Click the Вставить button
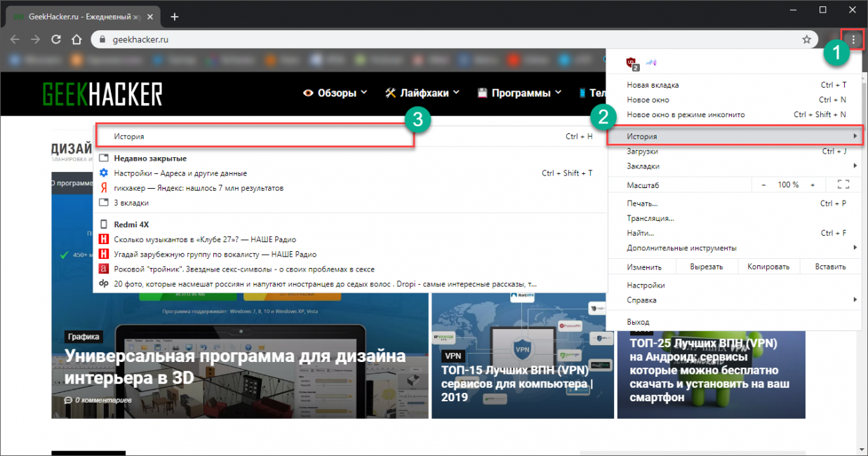This screenshot has height=456, width=868. tap(830, 267)
